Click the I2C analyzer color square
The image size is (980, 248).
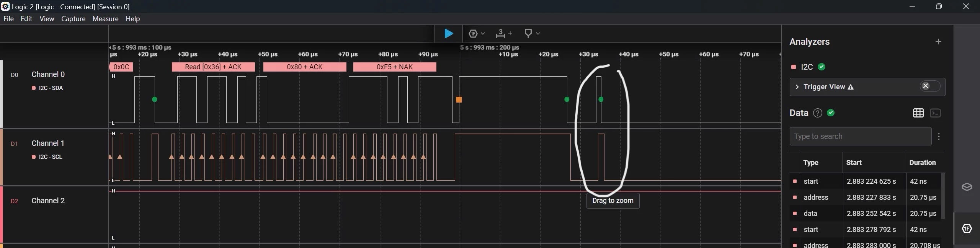[x=794, y=67]
